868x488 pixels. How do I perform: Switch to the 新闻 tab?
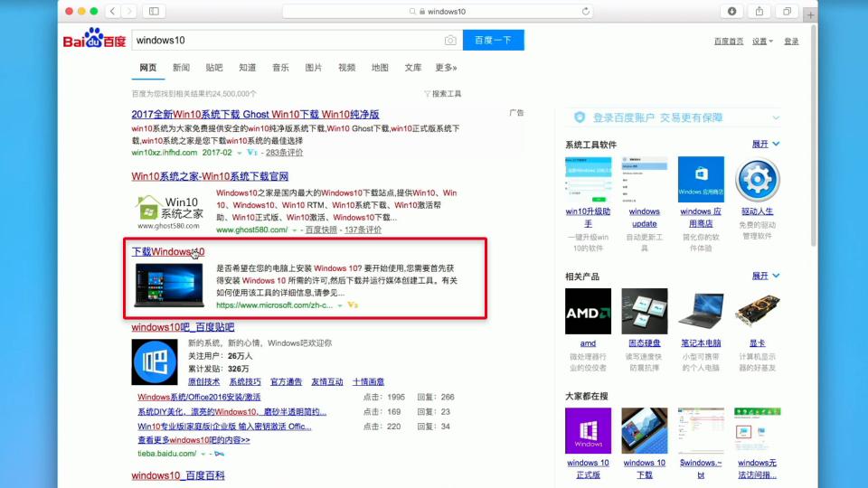click(181, 68)
